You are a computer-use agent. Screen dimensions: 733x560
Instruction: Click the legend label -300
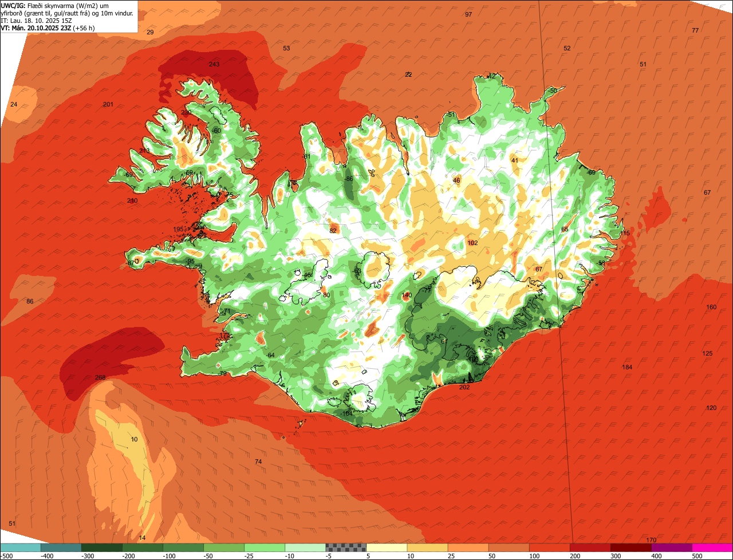tap(88, 556)
